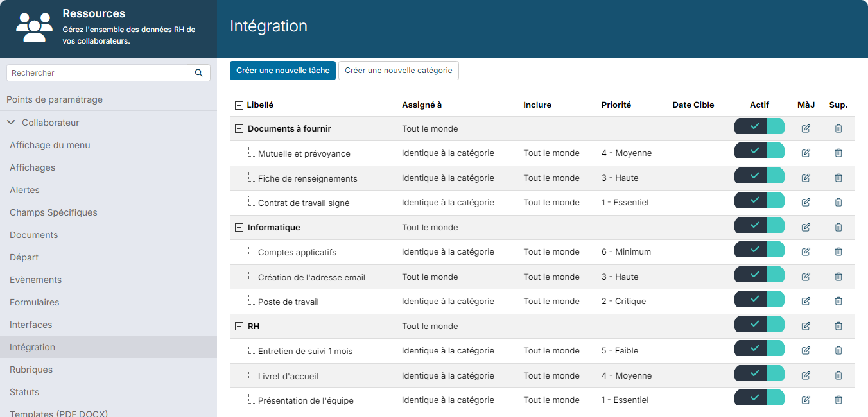Open Rubriques in the sidebar

pos(31,370)
